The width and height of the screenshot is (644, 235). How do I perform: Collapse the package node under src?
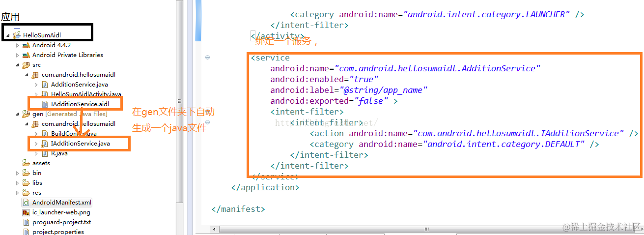click(x=27, y=75)
